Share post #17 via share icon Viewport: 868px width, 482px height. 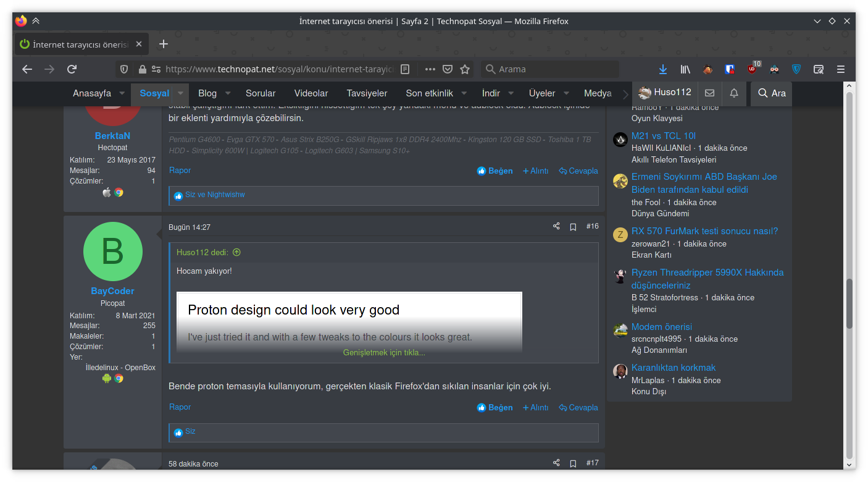556,463
